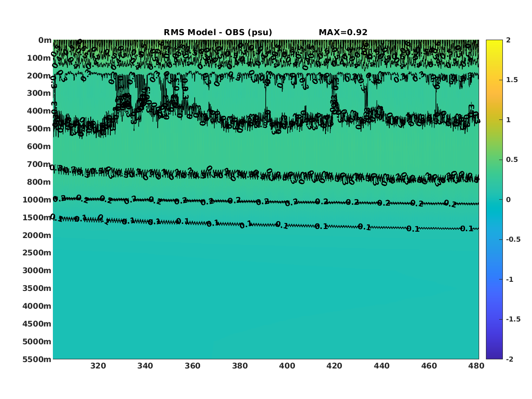Click the 'MAX=0.92' text in the title
The width and height of the screenshot is (532, 399).
click(343, 32)
